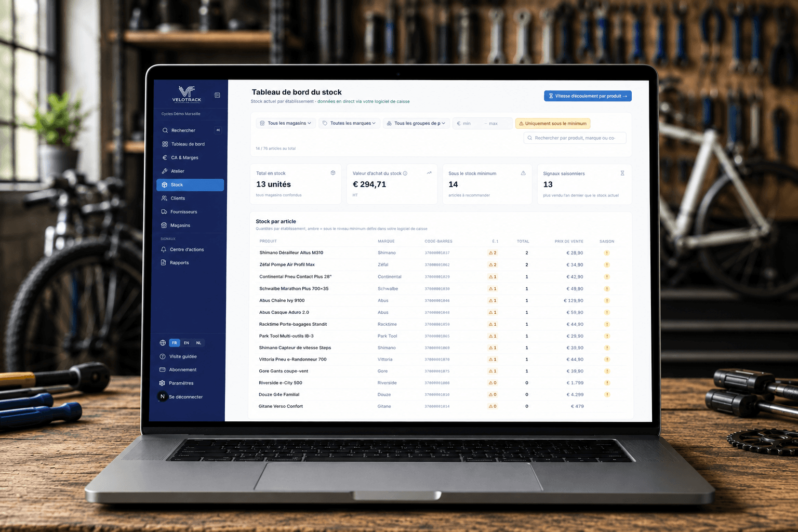The image size is (798, 532).
Task: Click the warning triangle on Sous le stock minimum card
Action: point(523,173)
